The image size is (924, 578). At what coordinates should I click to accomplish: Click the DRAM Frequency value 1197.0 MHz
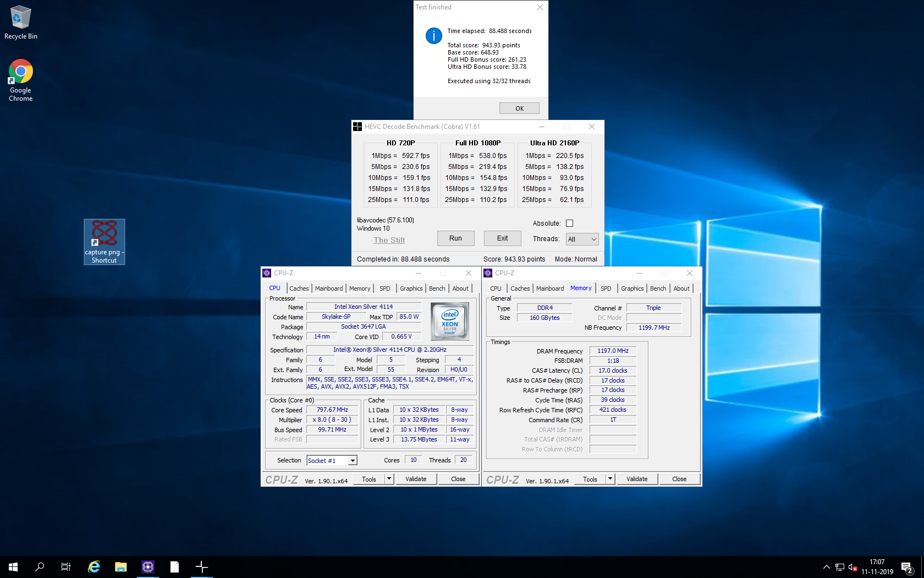point(613,351)
